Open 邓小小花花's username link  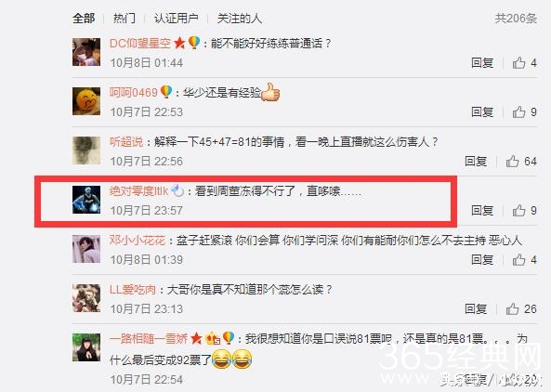coord(138,241)
